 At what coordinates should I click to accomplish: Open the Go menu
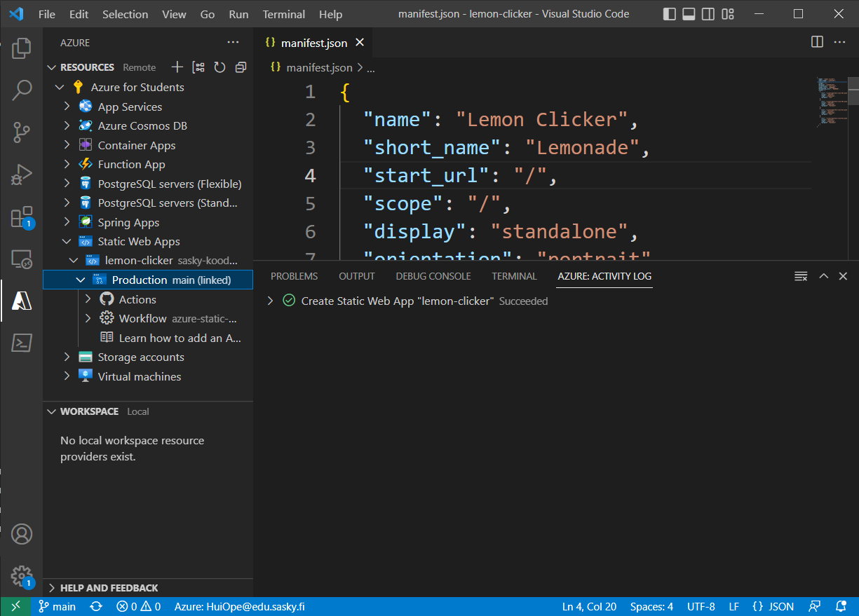click(x=208, y=14)
